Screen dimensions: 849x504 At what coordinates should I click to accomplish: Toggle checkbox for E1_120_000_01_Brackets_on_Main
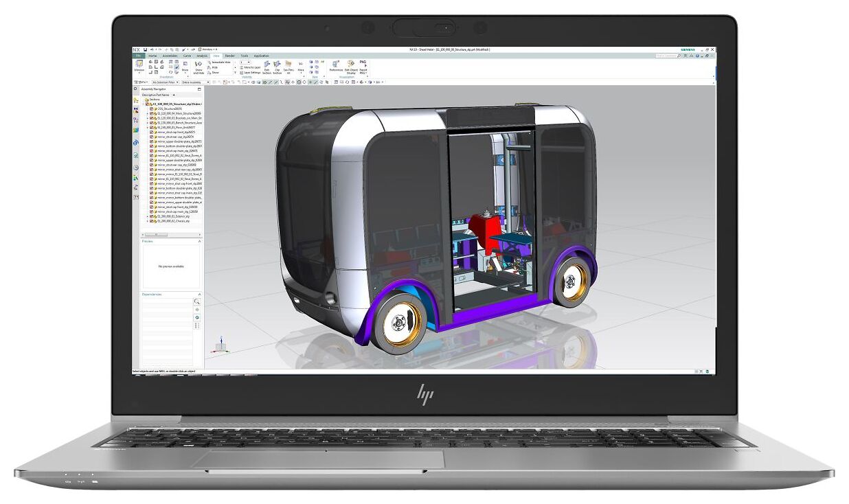152,118
